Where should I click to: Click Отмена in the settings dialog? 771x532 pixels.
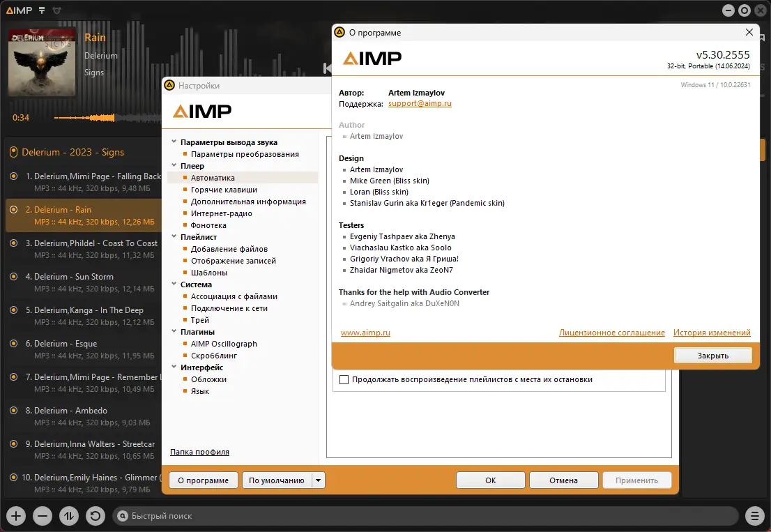pos(563,480)
